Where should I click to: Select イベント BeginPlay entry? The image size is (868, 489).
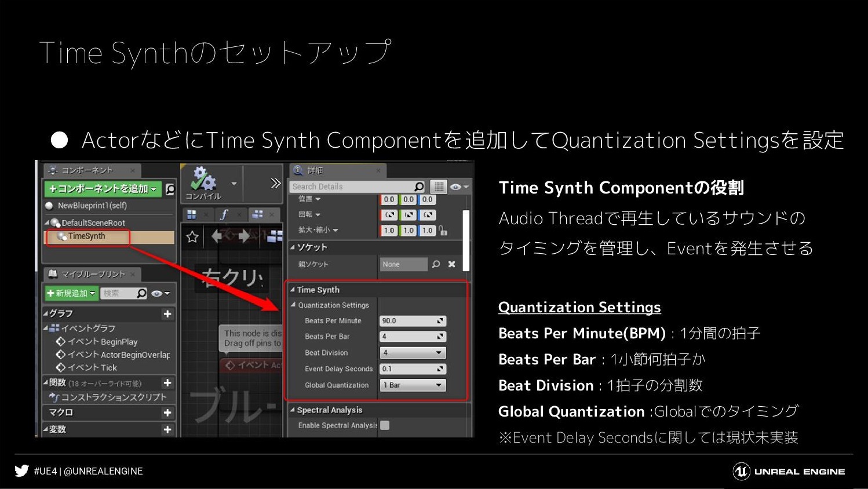pos(97,342)
